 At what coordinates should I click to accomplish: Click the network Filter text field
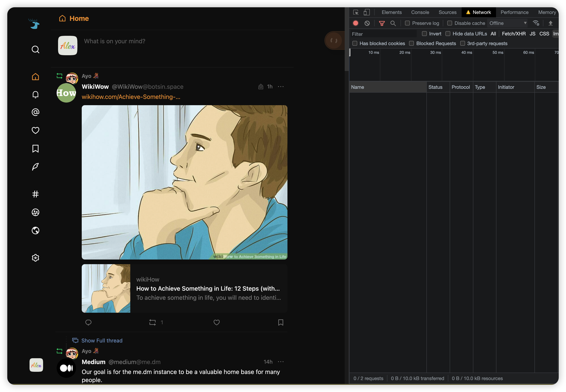point(384,34)
